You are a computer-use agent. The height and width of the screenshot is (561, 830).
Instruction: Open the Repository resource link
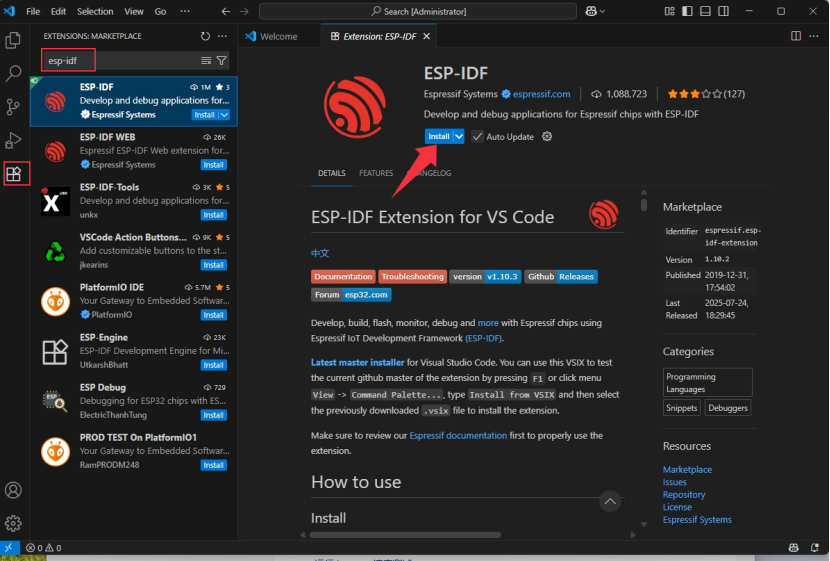[x=684, y=494]
